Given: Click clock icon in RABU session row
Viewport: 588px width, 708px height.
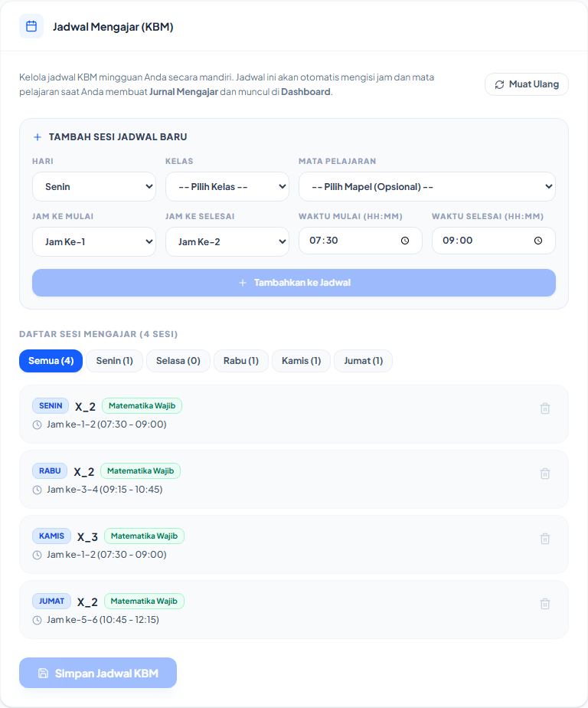Looking at the screenshot, I should 37,490.
